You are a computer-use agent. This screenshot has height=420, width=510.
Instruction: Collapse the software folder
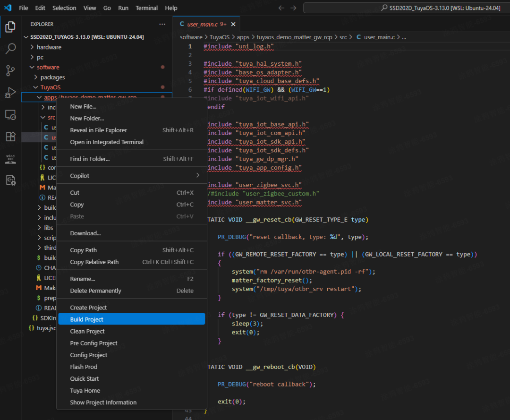click(x=48, y=67)
